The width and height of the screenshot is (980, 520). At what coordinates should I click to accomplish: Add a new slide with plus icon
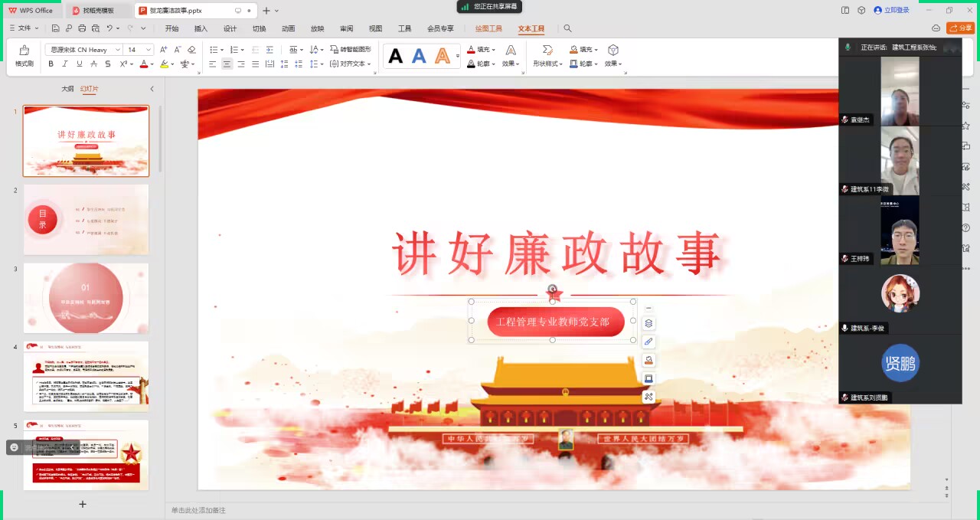[83, 504]
